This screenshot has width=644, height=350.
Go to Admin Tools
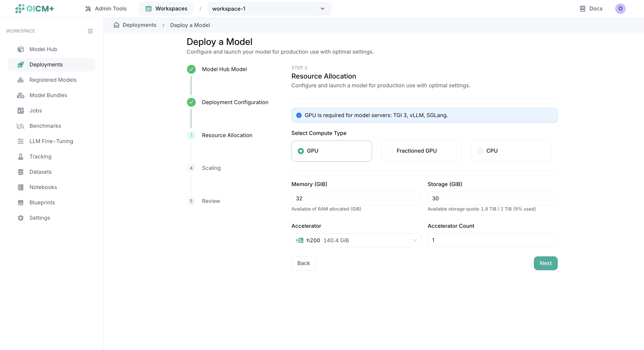click(x=106, y=9)
